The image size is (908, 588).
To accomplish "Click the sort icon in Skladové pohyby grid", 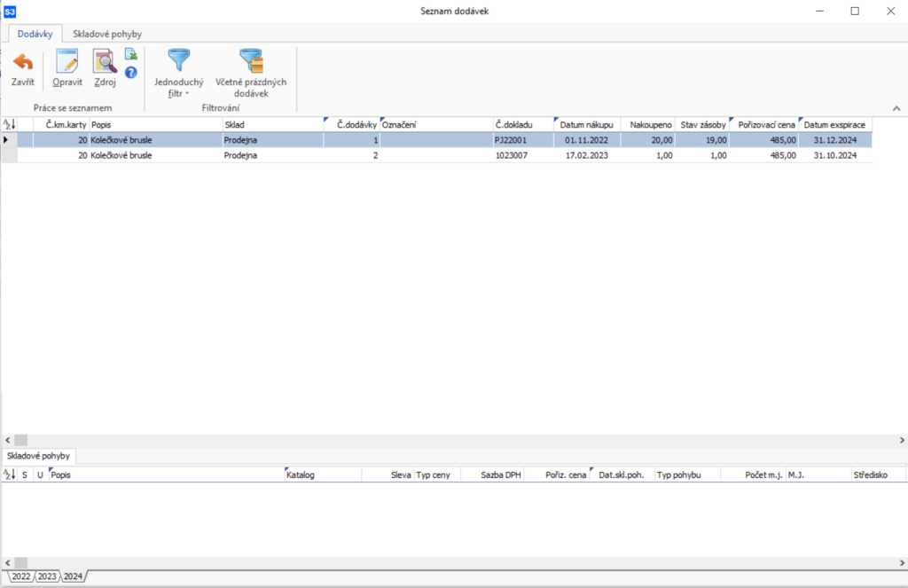I will [x=9, y=474].
